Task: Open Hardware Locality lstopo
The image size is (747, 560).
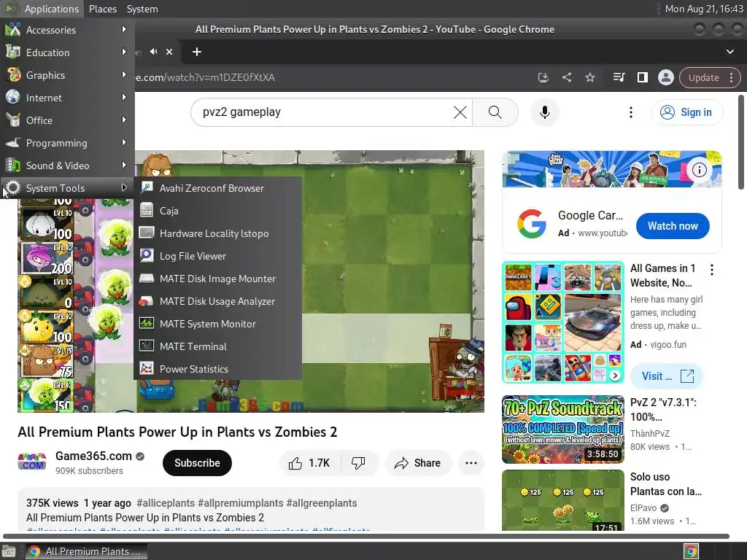Action: pos(217,233)
